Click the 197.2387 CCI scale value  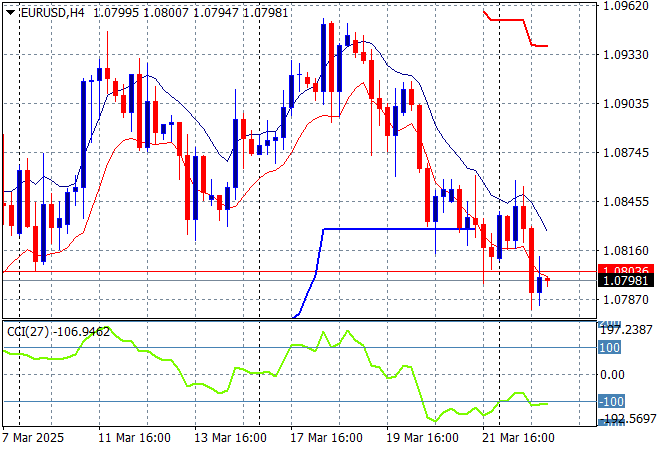click(x=626, y=329)
